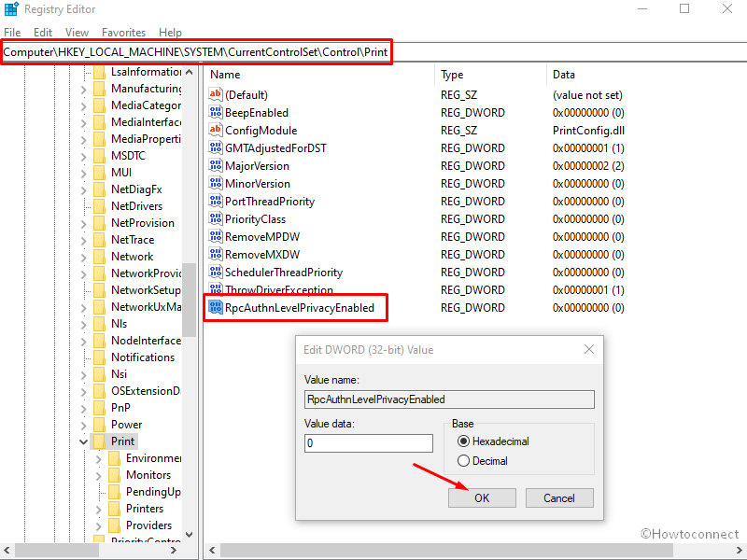This screenshot has width=747, height=560.
Task: Click the Print key folder icon
Action: [99, 441]
